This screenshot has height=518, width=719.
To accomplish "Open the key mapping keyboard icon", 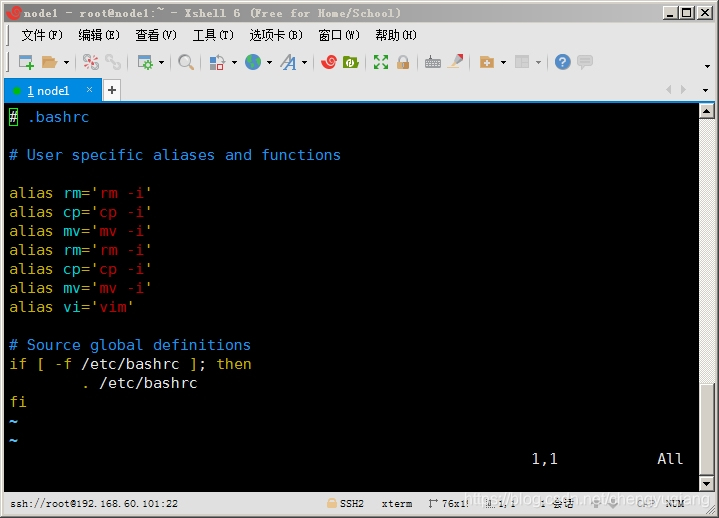I will 432,62.
